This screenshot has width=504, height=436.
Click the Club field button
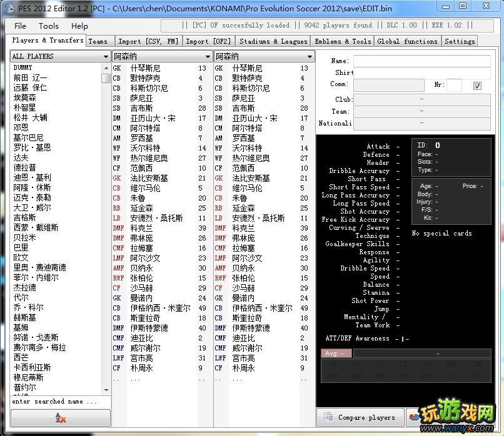421,99
